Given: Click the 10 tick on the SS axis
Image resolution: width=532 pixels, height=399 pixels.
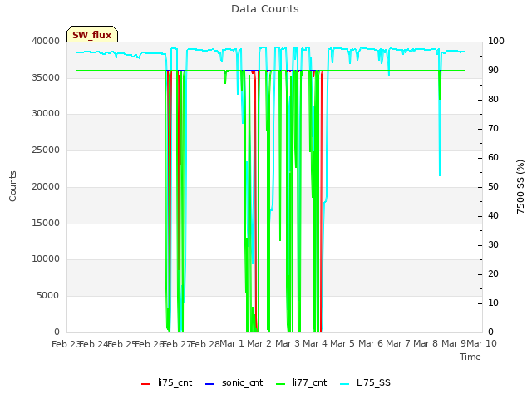Looking at the screenshot, I should [x=493, y=303].
